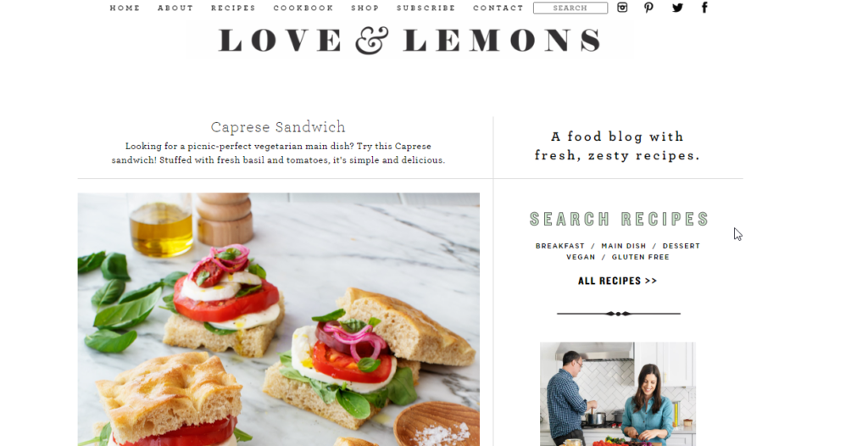868x446 pixels.
Task: Click the Love & Lemons logo
Action: coord(410,41)
